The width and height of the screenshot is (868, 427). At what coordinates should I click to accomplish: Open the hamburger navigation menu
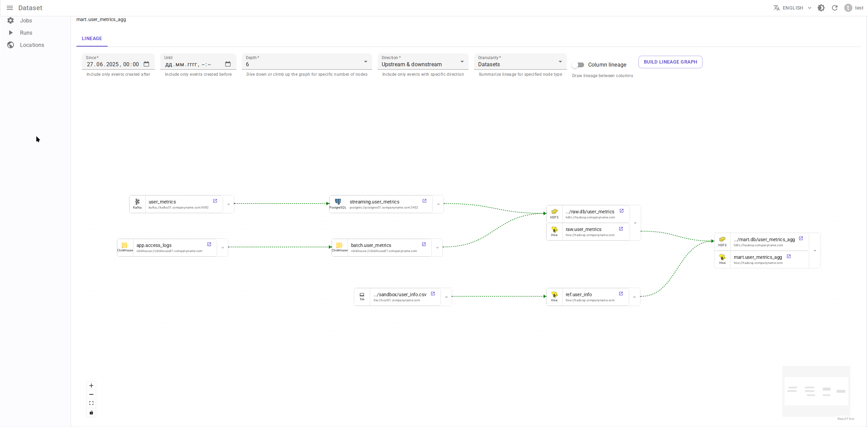coord(10,8)
